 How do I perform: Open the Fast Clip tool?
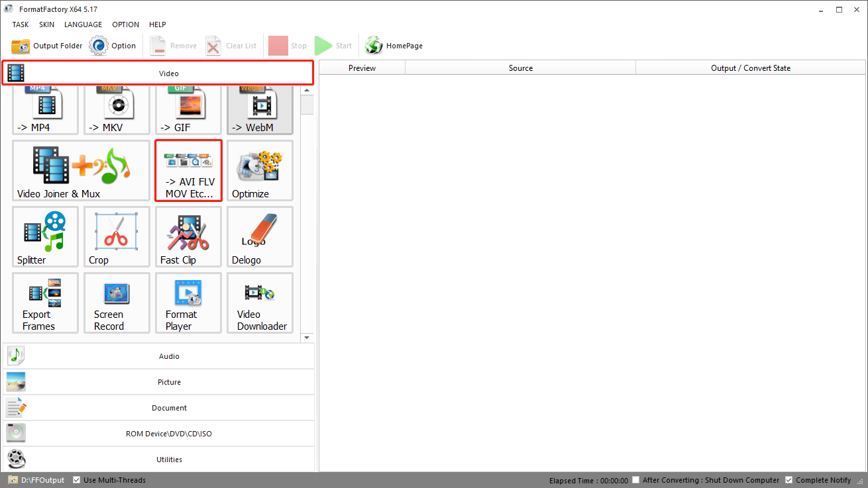pos(188,237)
